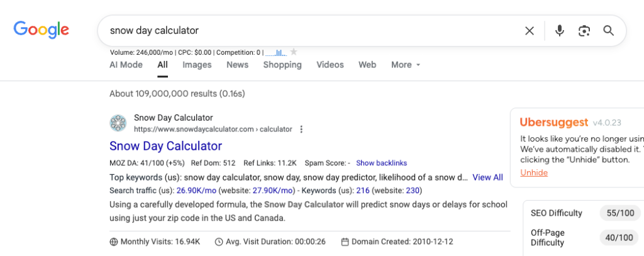Star the keyword next to the trend chart
Screen dimensions: 644x256
click(293, 52)
